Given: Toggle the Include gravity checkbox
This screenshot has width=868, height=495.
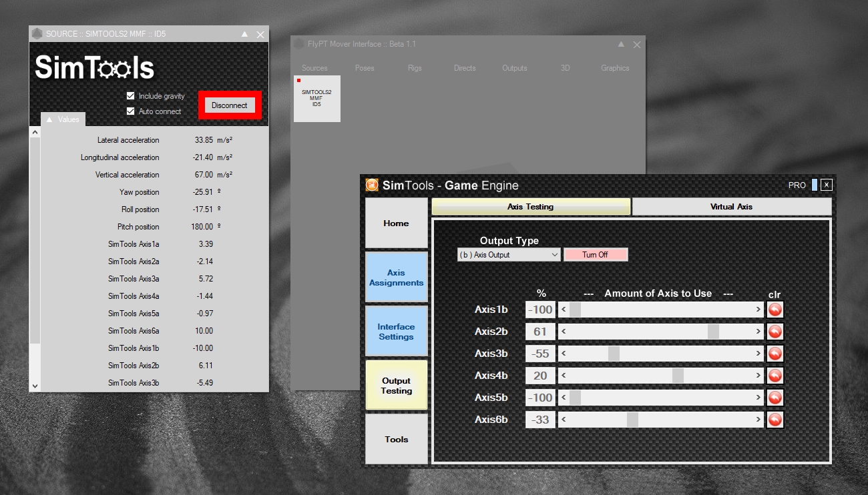Looking at the screenshot, I should (131, 96).
